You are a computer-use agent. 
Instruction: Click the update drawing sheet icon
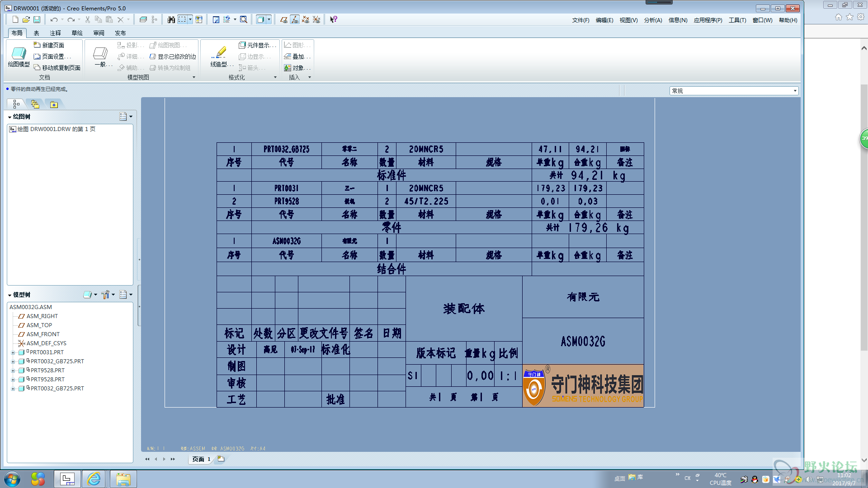216,19
